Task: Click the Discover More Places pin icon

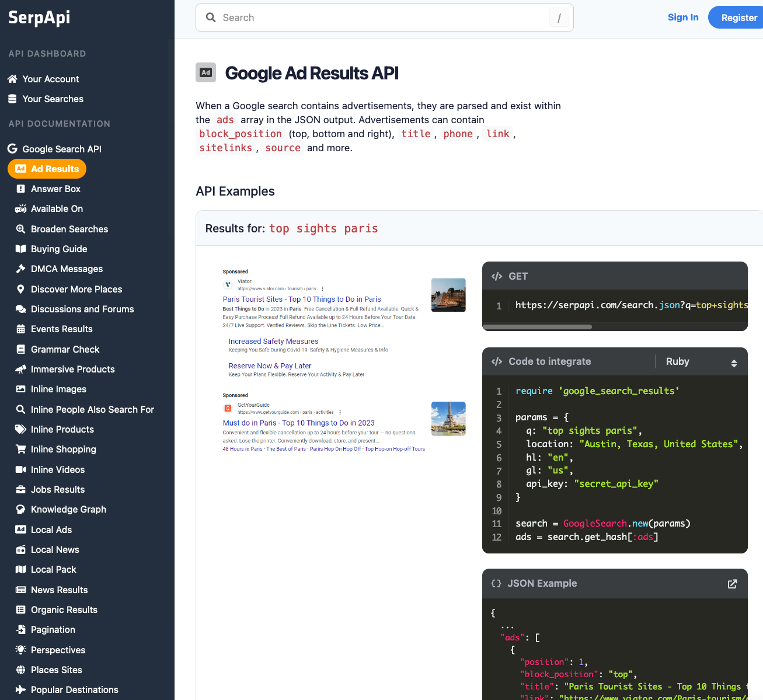Action: (20, 289)
